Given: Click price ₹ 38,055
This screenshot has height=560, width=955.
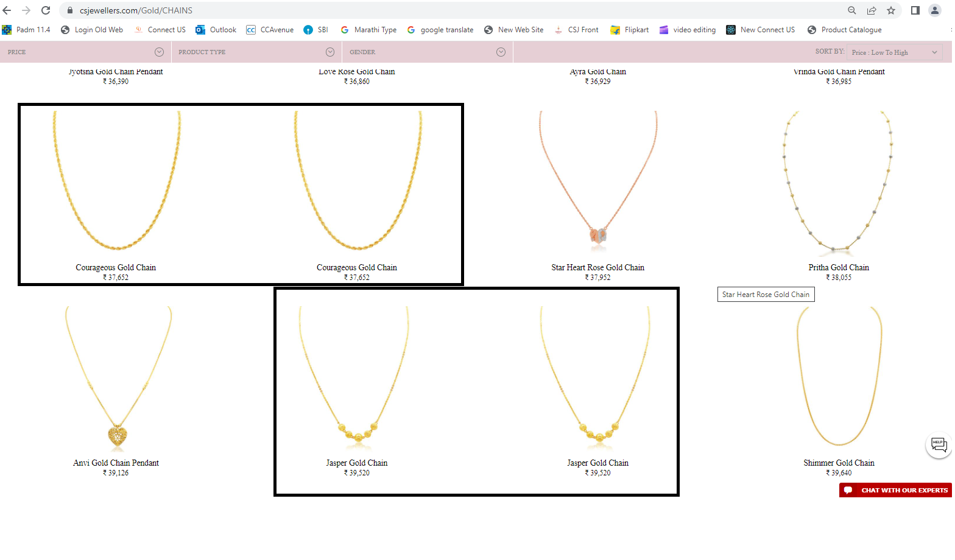Looking at the screenshot, I should [x=839, y=277].
